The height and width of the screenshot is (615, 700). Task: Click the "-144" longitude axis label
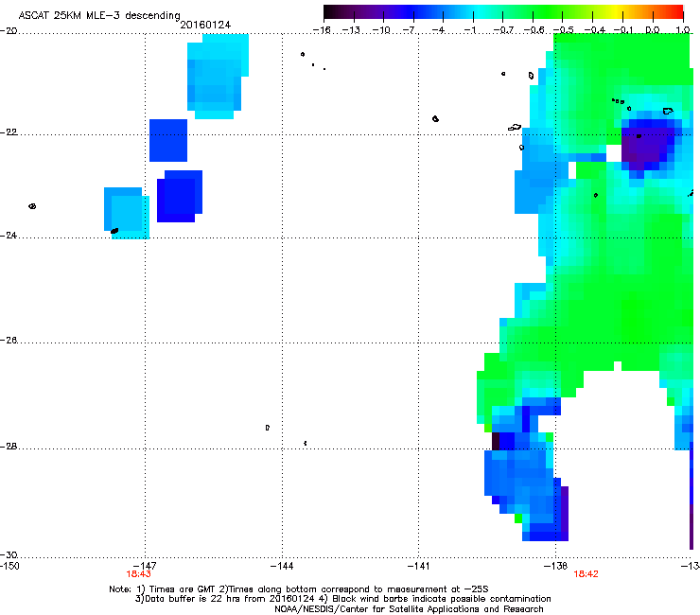tap(282, 567)
